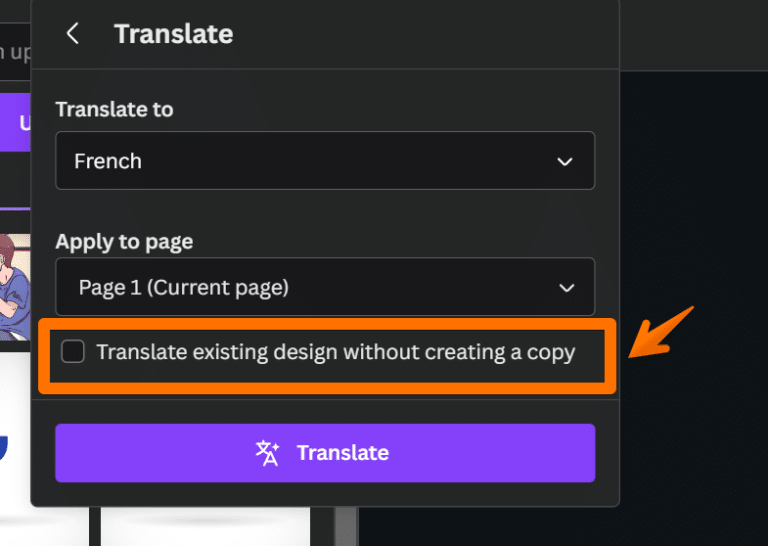This screenshot has height=546, width=768.
Task: Click the partially hidden purple button at left
Action: (15, 122)
